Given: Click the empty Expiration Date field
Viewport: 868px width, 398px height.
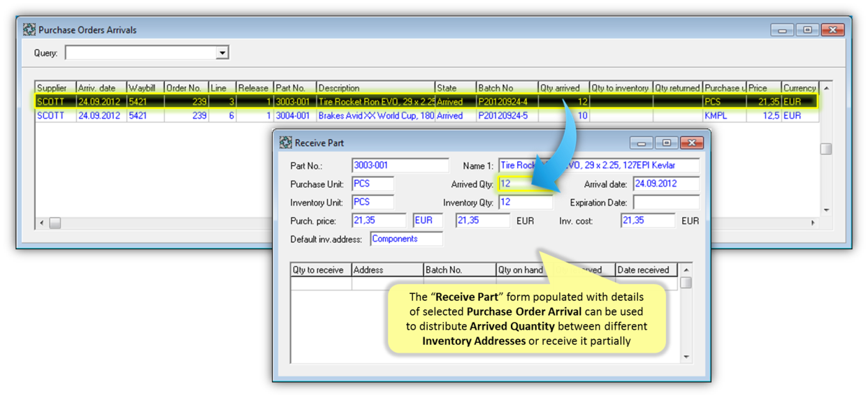Looking at the screenshot, I should (666, 202).
